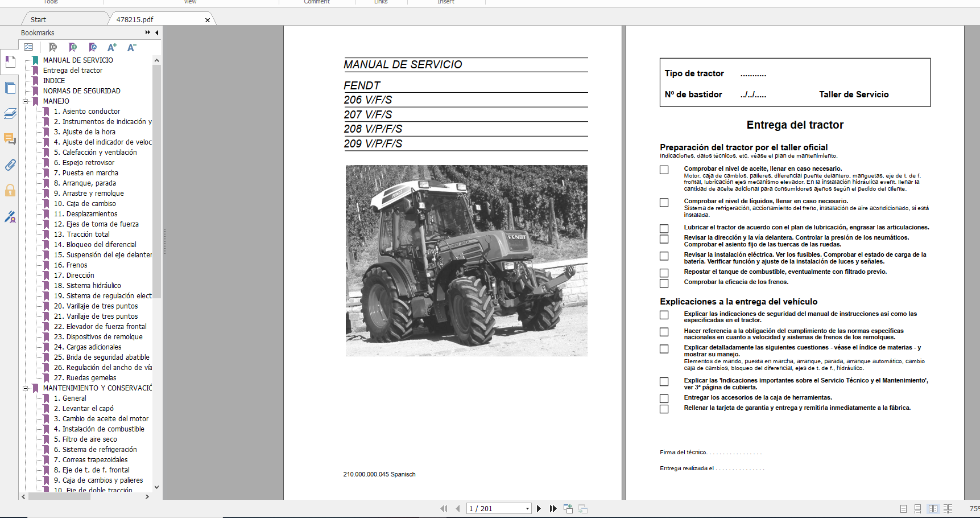
Task: Go to the next page
Action: point(539,508)
